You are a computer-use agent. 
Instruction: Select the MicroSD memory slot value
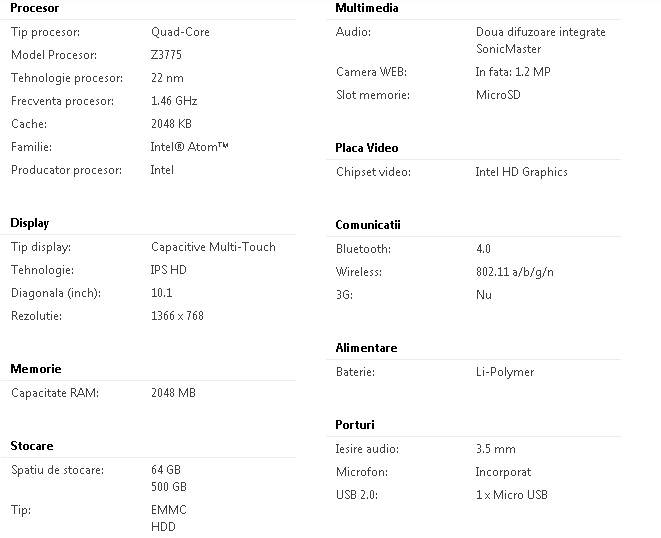[498, 96]
